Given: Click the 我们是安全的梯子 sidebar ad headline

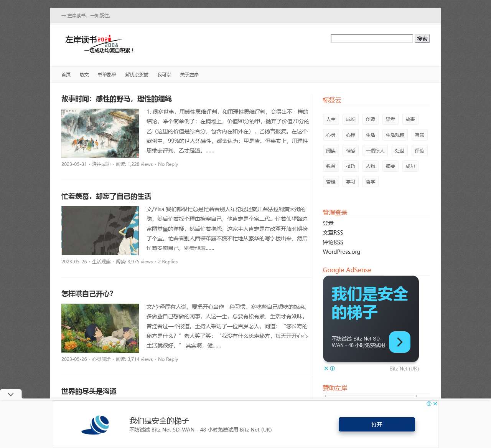Looking at the screenshot, I should coord(369,303).
